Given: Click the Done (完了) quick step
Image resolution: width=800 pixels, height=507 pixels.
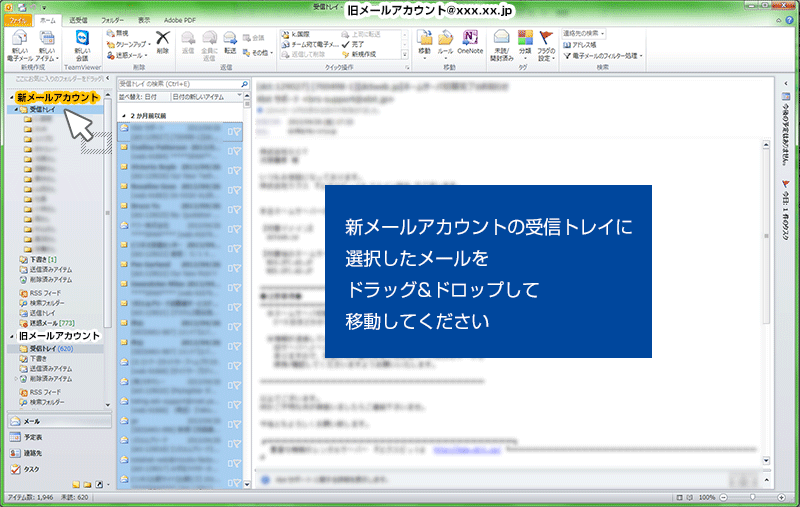Looking at the screenshot, I should pos(355,44).
